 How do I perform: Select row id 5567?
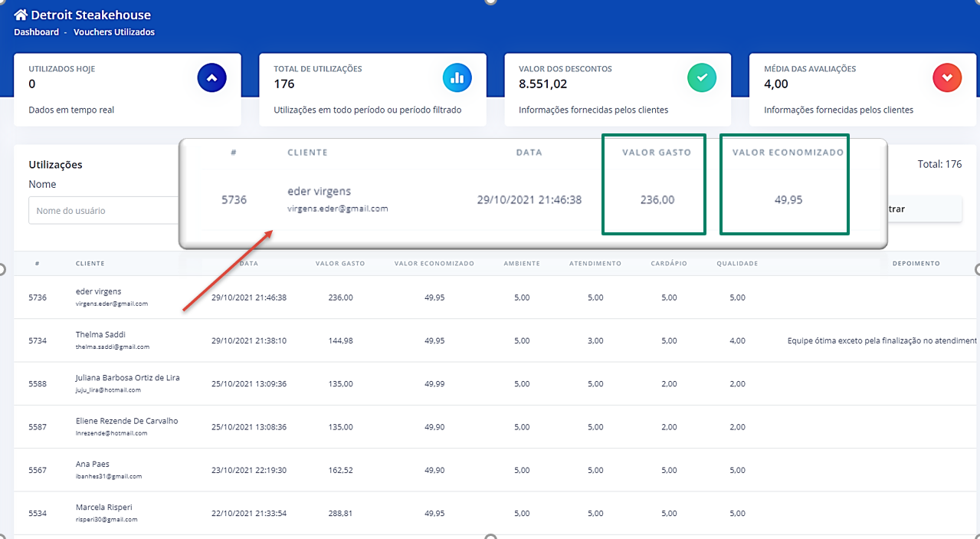click(38, 471)
